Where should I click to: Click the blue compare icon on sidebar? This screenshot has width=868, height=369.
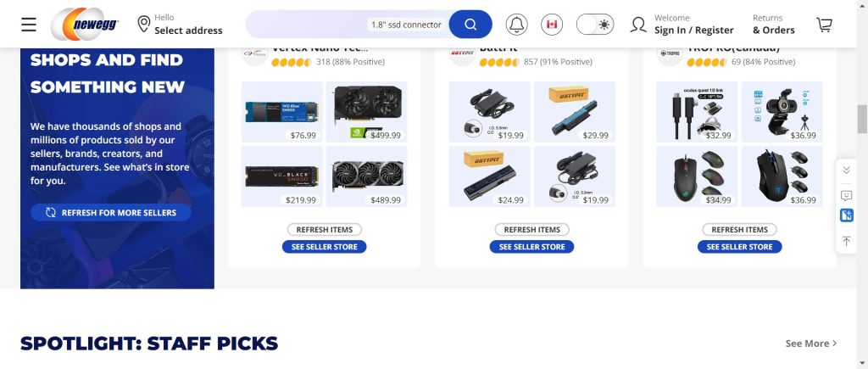pos(847,215)
